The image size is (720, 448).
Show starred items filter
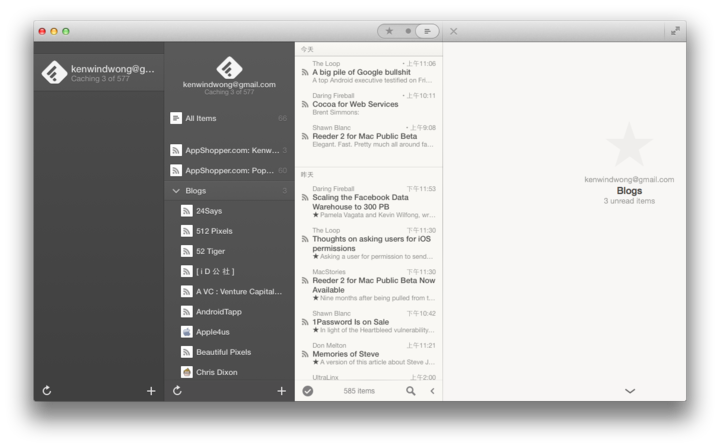click(389, 31)
